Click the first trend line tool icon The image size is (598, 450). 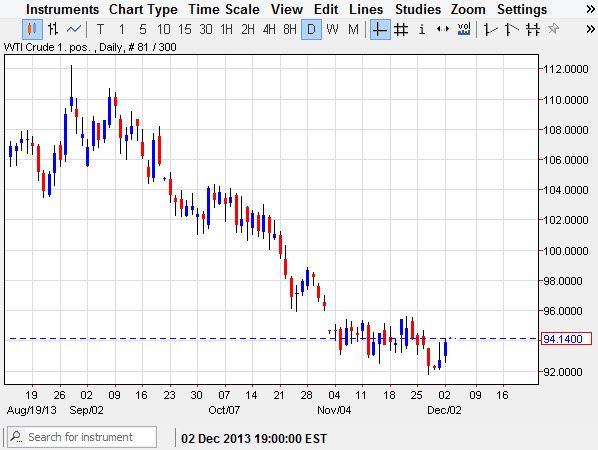[490, 29]
